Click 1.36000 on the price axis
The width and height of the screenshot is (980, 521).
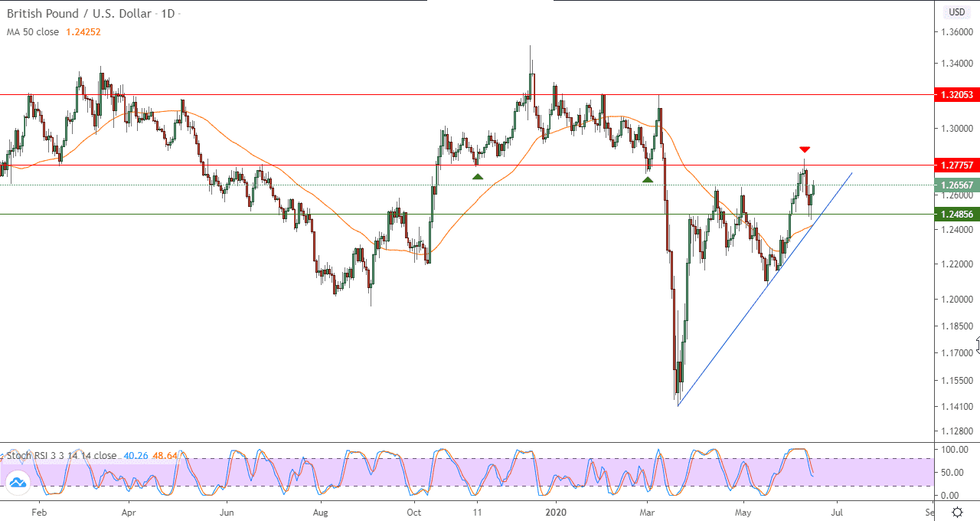(957, 32)
